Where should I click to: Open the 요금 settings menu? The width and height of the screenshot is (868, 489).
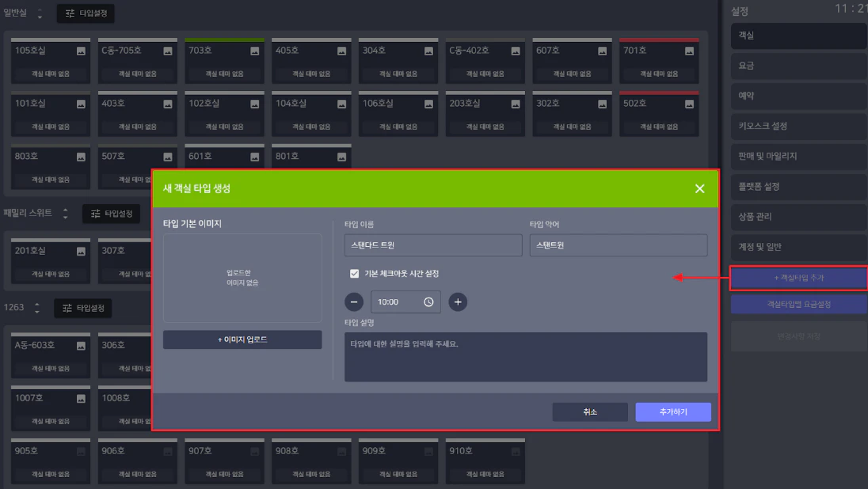pyautogui.click(x=799, y=66)
